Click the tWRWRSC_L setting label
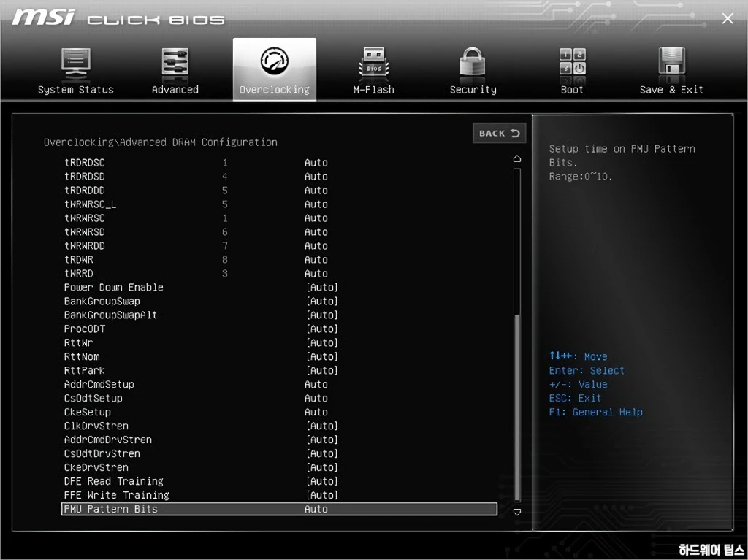 (x=90, y=204)
